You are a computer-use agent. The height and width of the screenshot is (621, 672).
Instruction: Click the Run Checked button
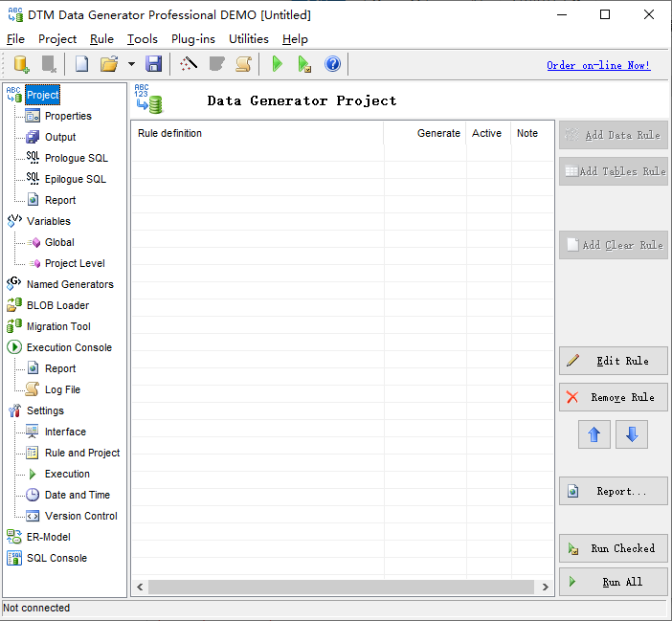614,548
